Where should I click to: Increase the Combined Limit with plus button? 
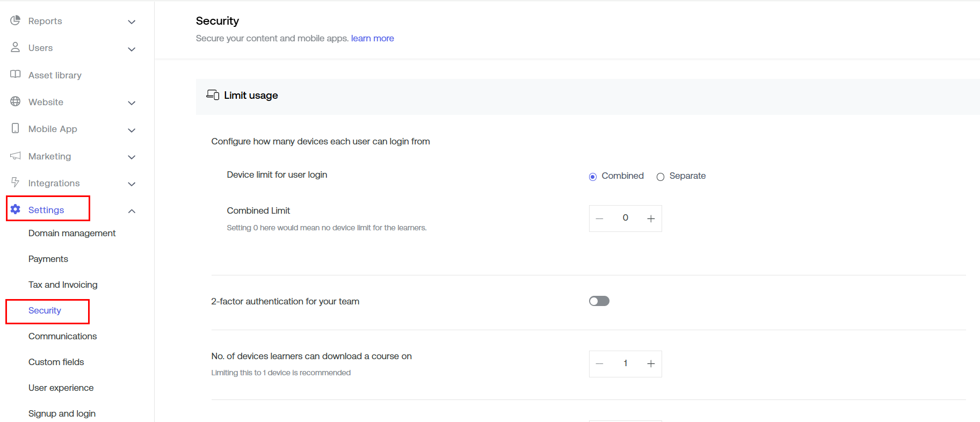pos(651,219)
